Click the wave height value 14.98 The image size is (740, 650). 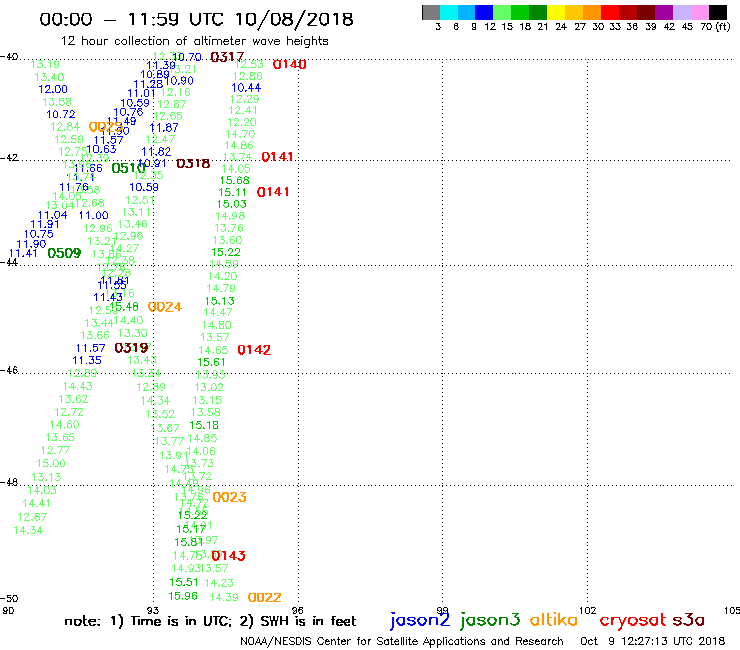coord(230,216)
